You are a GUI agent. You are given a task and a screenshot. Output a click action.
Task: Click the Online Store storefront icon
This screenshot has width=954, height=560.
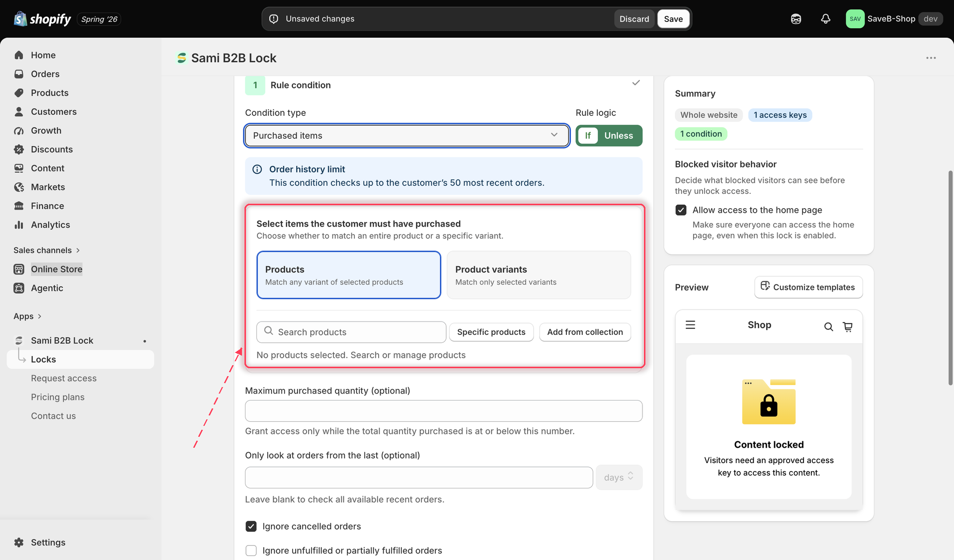[x=19, y=269]
